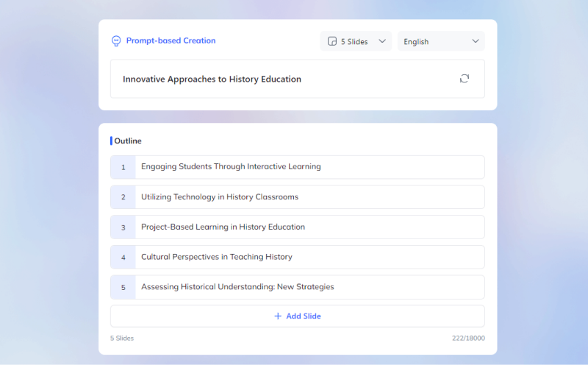Click the number 4 slide handle

[123, 258]
